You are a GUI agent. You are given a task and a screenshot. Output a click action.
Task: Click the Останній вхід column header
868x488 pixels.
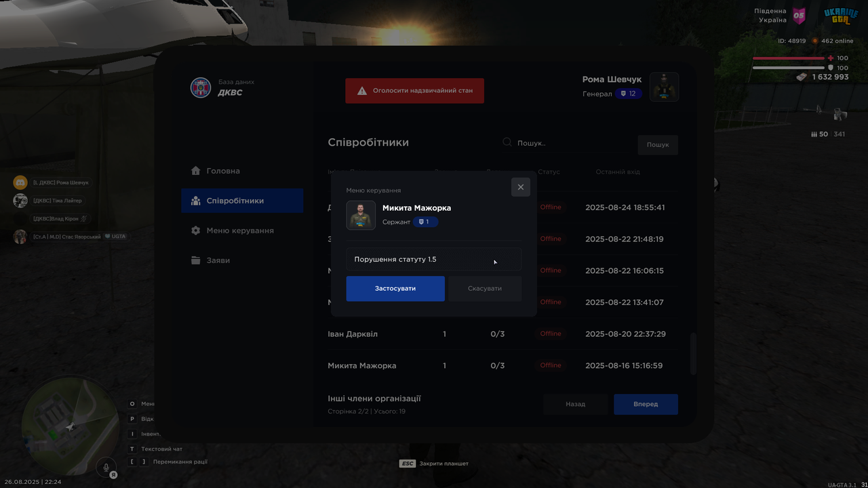618,172
